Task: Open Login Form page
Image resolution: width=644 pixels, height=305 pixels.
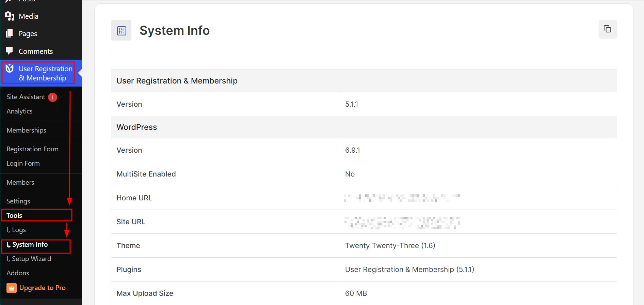Action: 23,163
